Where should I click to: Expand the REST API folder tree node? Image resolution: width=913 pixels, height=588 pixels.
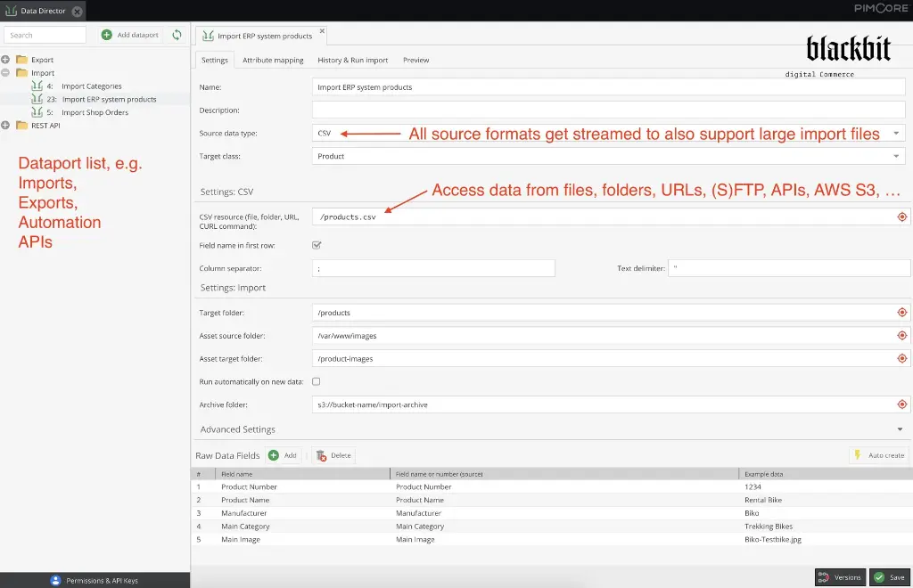point(5,125)
